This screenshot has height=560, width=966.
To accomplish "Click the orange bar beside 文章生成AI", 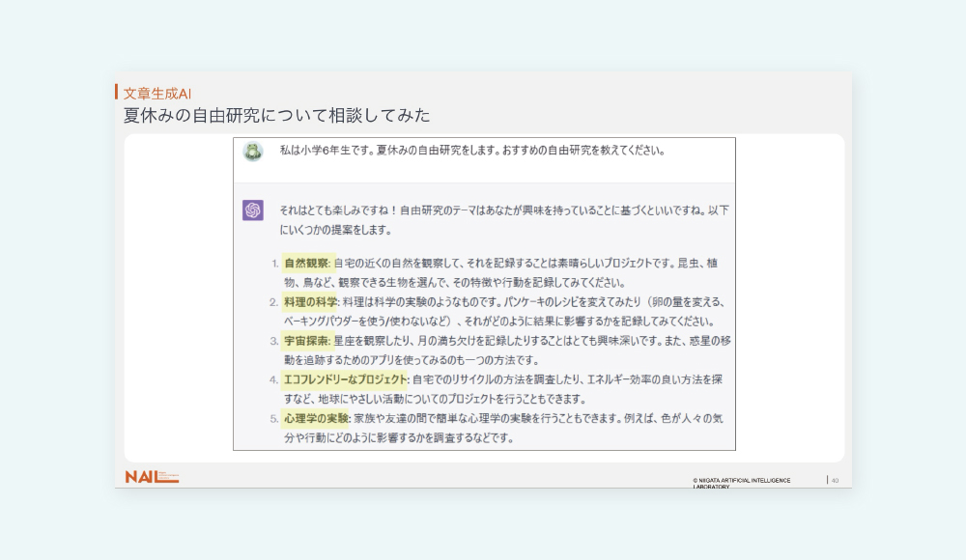I will [117, 92].
